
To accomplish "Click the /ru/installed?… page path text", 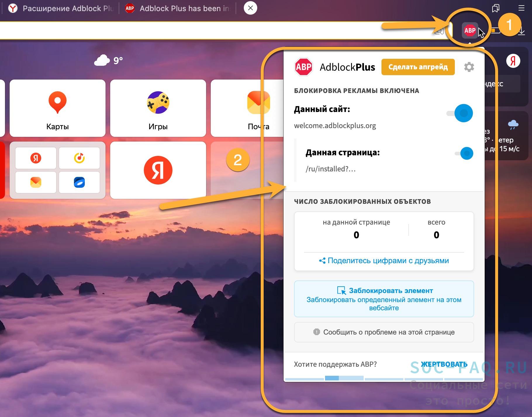I will click(x=331, y=169).
